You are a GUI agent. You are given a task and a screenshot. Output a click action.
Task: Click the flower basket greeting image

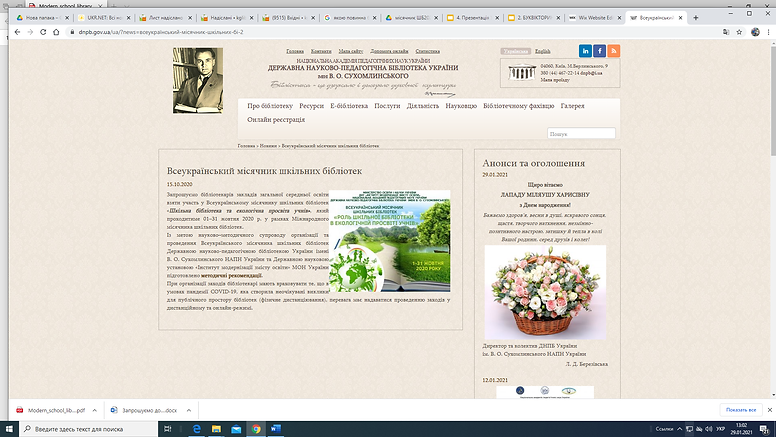pos(545,292)
